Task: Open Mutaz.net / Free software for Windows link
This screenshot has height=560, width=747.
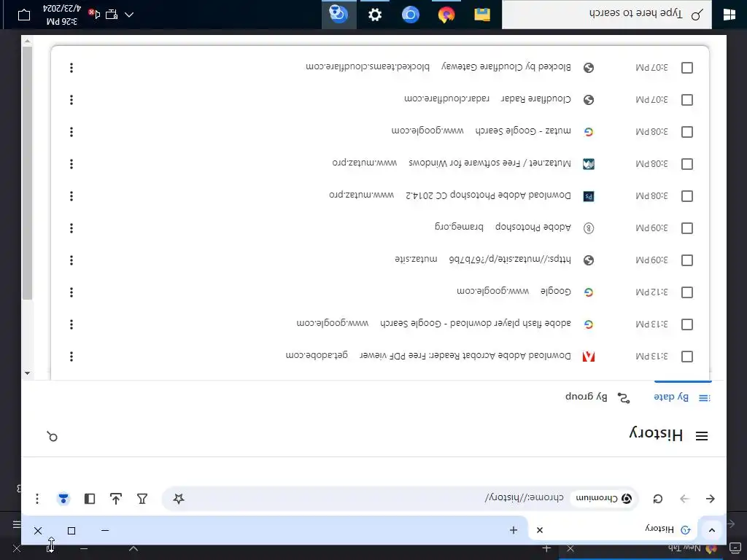Action: pos(489,163)
